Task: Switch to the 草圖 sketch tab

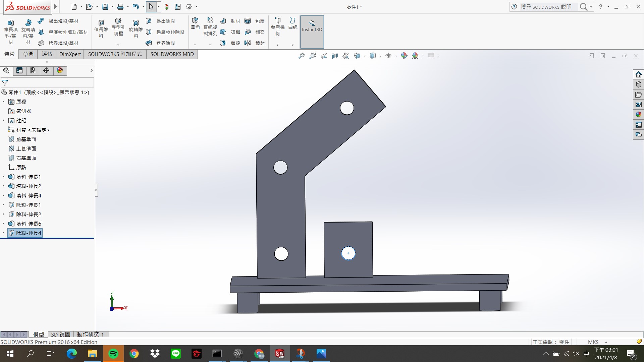Action: pyautogui.click(x=28, y=54)
